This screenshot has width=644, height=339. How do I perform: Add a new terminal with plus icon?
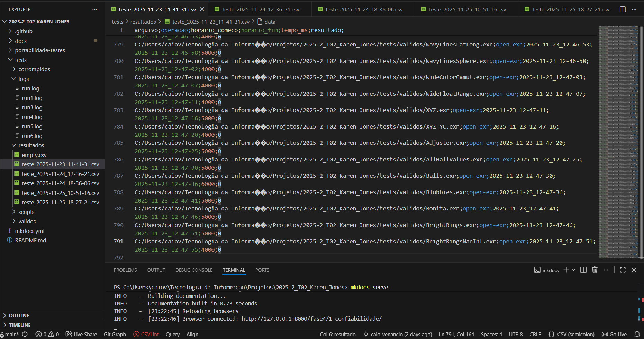566,270
